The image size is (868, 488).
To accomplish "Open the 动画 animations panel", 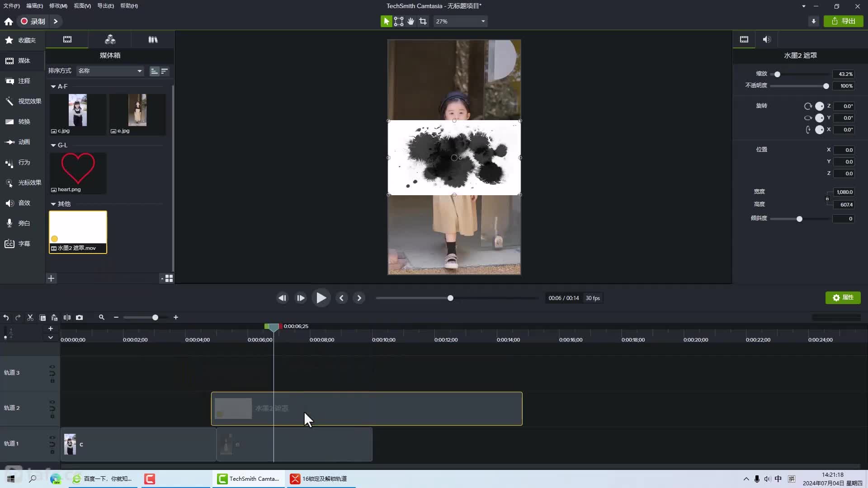I will click(23, 142).
